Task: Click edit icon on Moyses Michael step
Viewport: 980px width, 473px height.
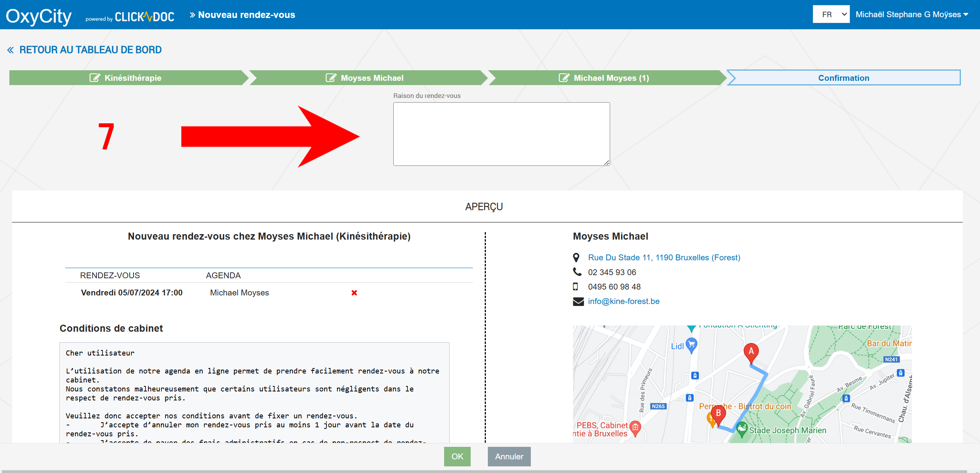Action: click(331, 78)
